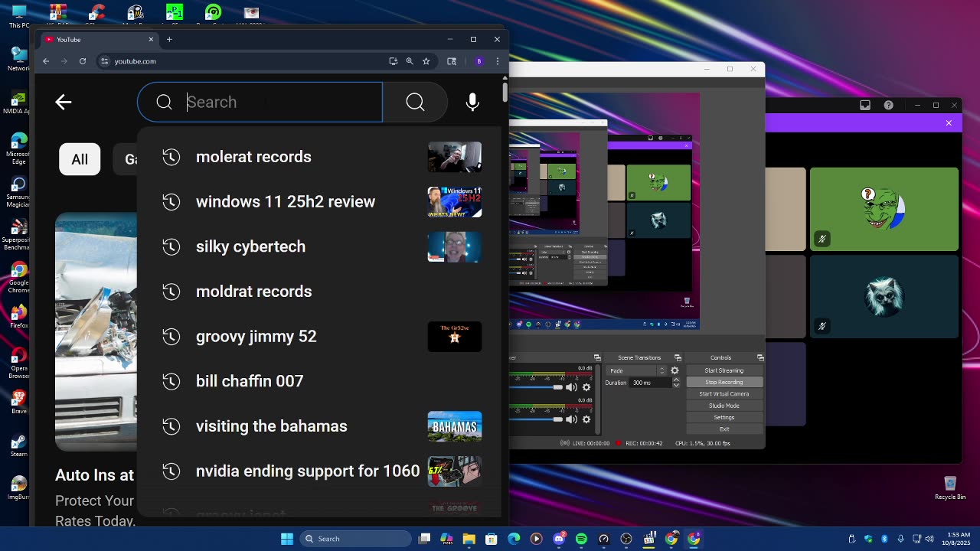Open Spotify from the taskbar
Viewport: 980px width, 551px height.
tap(581, 539)
